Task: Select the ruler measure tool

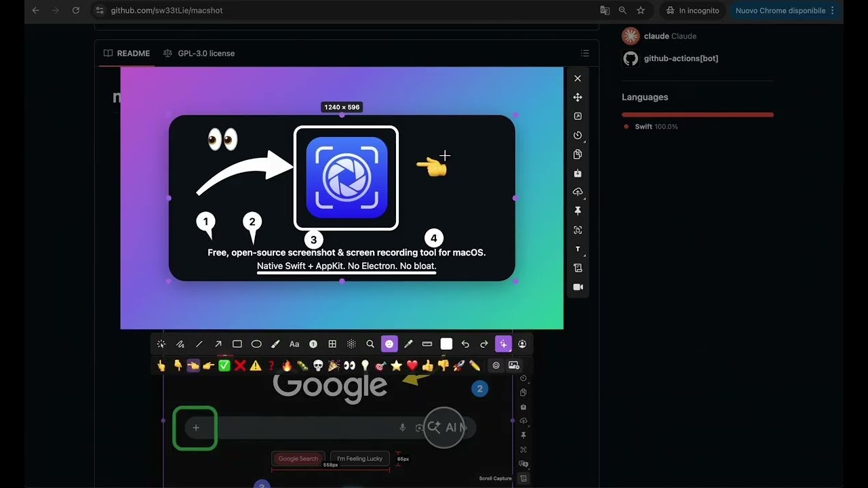Action: [427, 344]
